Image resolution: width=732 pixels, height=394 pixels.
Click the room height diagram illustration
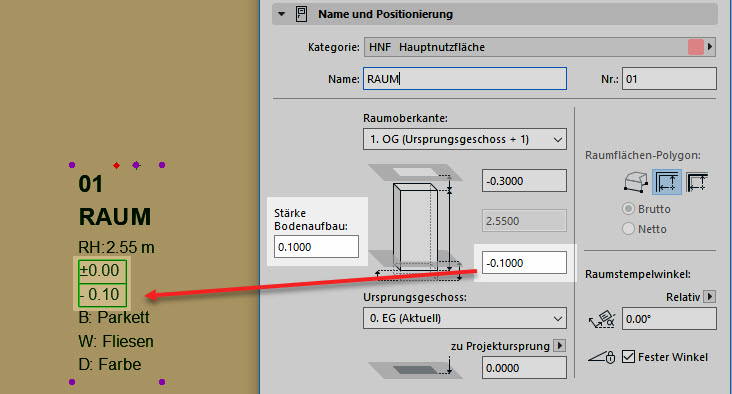[415, 222]
